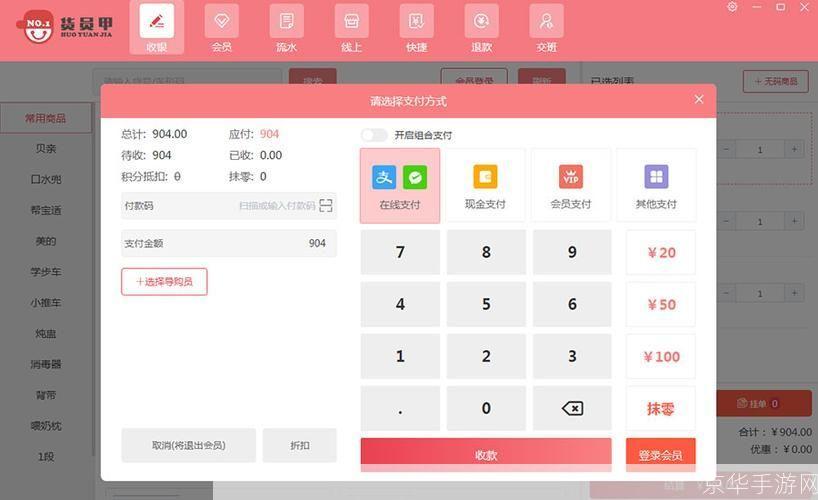Open 交班 shift handover in toolbar
The image size is (818, 500).
(546, 28)
